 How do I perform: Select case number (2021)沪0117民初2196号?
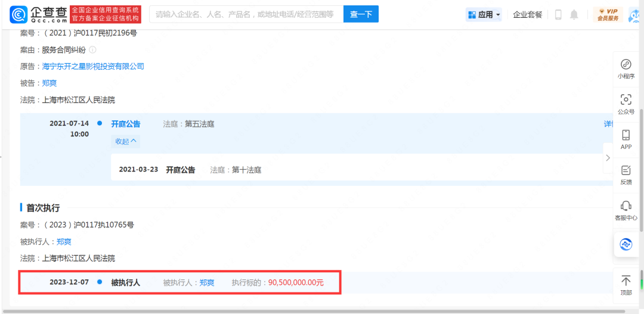(x=91, y=33)
